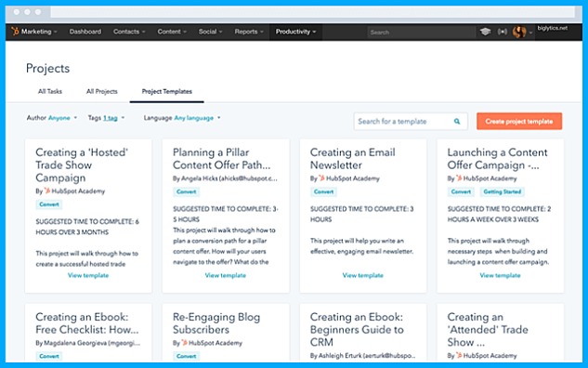Click Ashleigh Erturk author line
Image resolution: width=588 pixels, height=368 pixels.
(x=362, y=356)
